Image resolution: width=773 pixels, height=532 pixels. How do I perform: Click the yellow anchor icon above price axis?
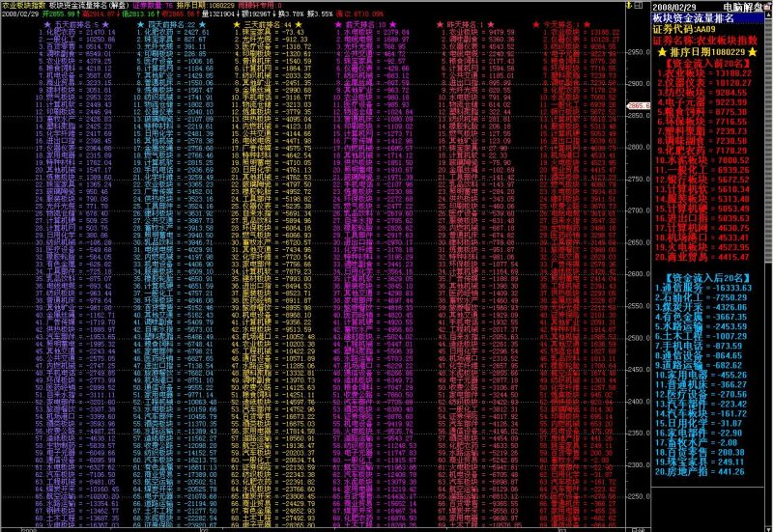[629, 6]
